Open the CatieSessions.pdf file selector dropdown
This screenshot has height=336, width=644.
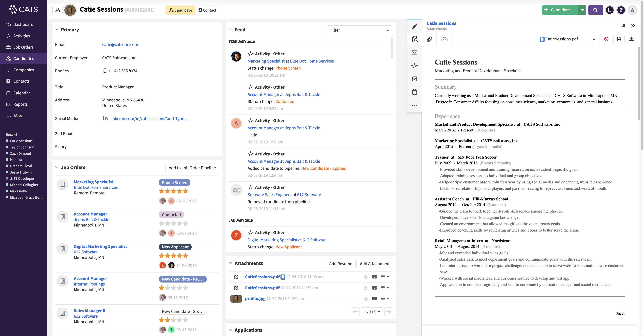568,39
